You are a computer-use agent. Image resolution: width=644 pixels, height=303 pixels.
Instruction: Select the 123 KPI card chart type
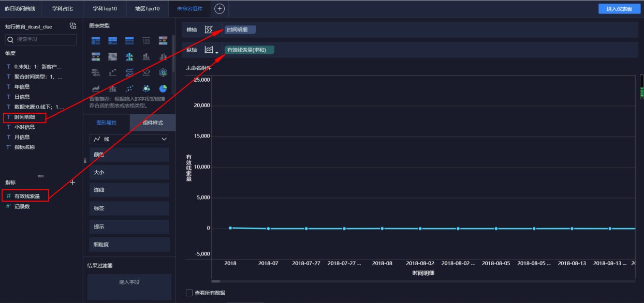[146, 40]
